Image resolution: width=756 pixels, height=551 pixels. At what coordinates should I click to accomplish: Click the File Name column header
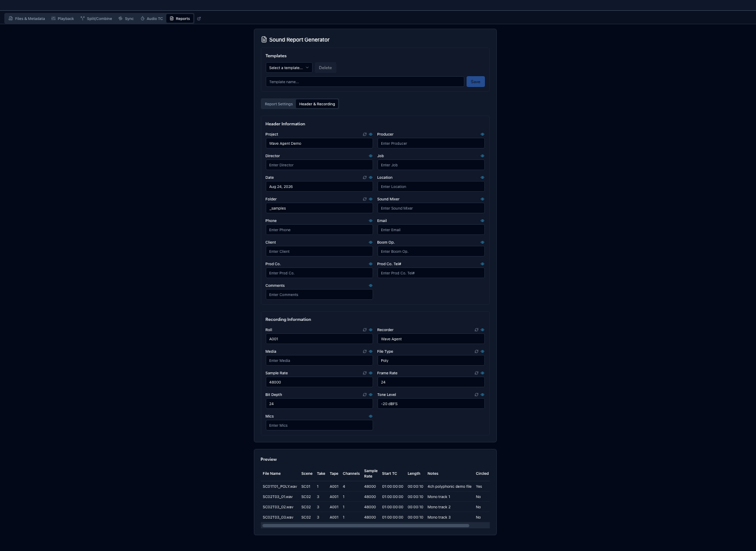coord(272,474)
